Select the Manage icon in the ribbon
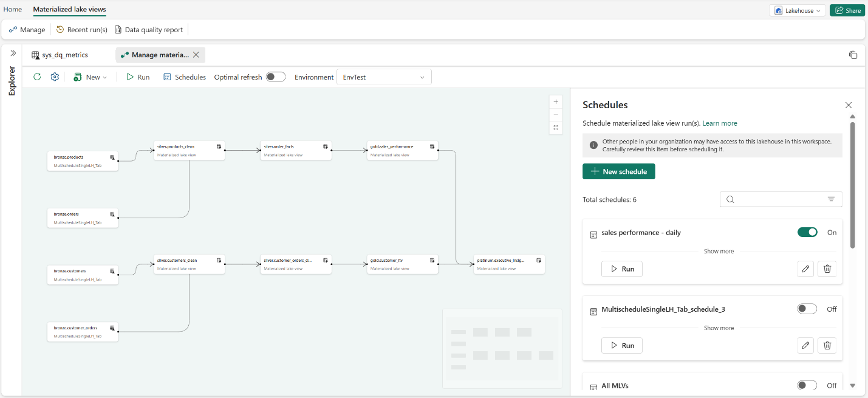 click(27, 29)
